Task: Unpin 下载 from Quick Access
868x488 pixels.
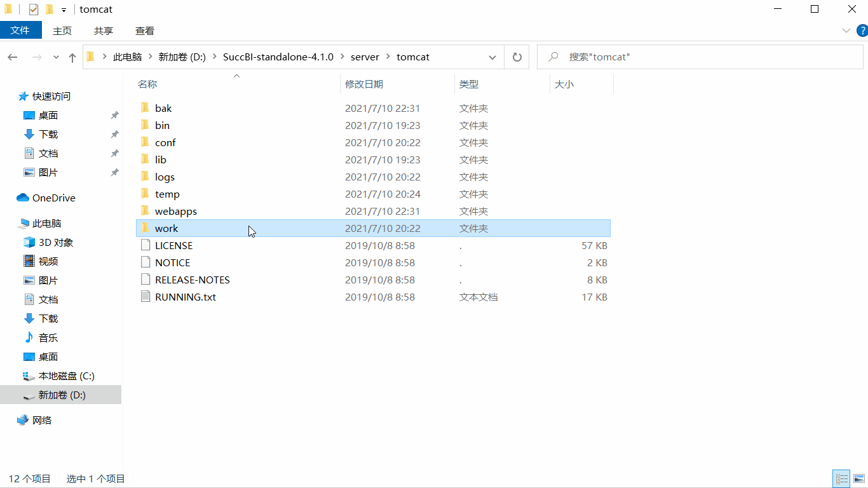Action: pyautogui.click(x=115, y=134)
